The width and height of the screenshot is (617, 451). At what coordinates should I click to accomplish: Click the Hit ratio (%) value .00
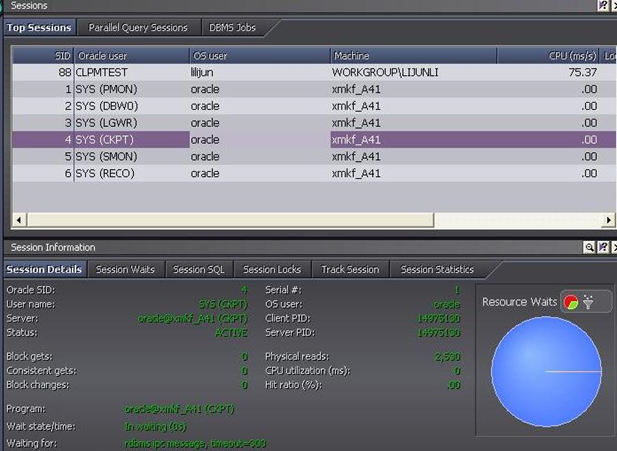[454, 385]
